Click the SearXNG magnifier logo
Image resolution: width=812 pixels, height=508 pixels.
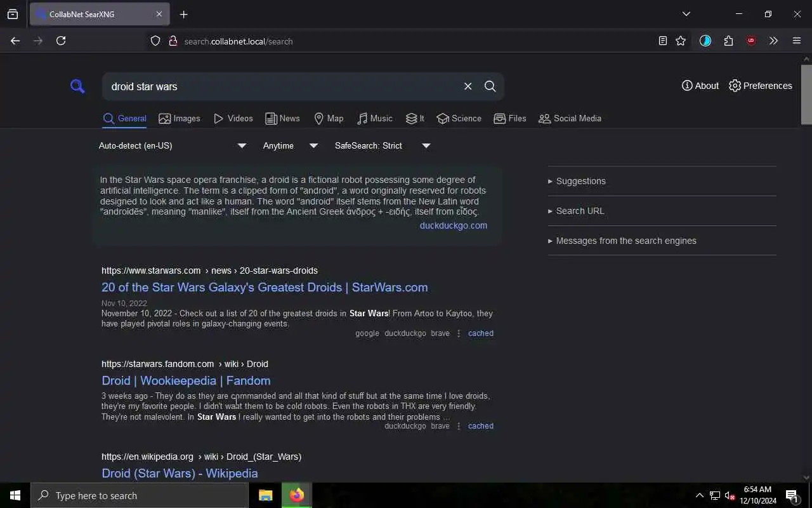click(77, 86)
